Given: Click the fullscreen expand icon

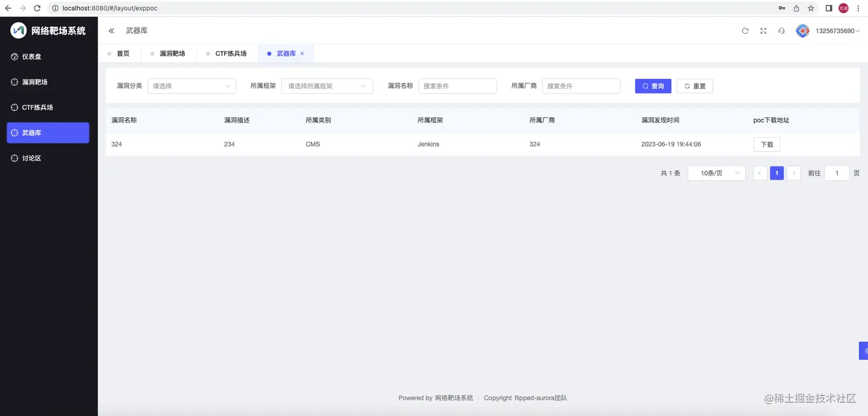Looking at the screenshot, I should click(763, 30).
